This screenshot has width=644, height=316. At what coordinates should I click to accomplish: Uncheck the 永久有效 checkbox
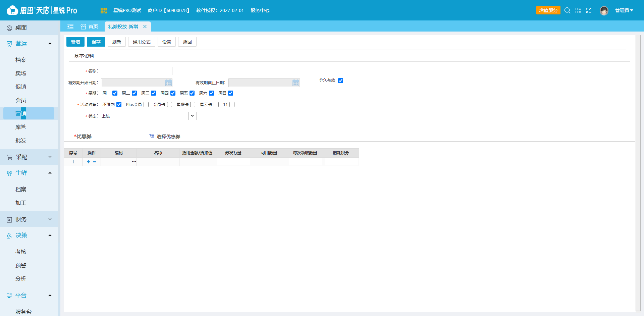tap(341, 81)
